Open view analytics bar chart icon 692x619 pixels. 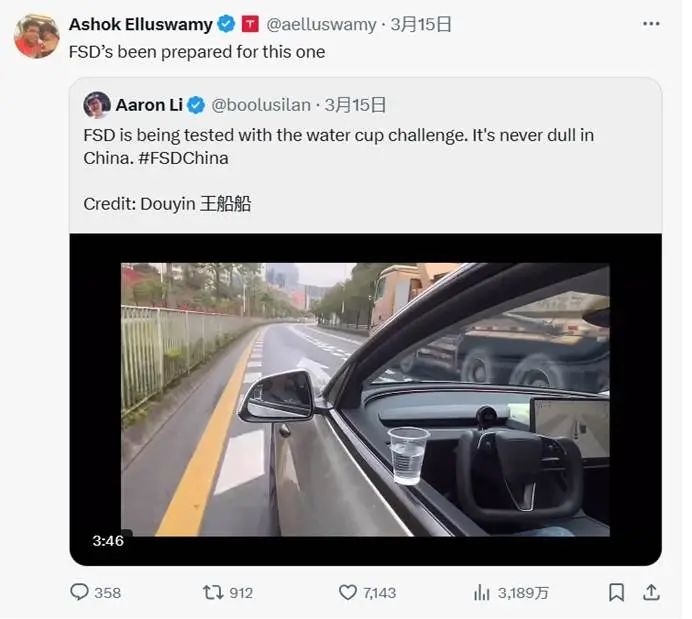[481, 592]
